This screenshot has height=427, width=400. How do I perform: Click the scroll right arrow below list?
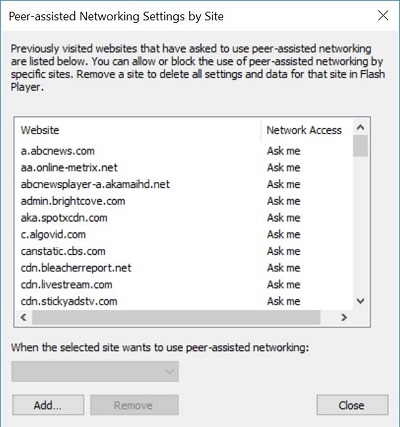pyautogui.click(x=344, y=317)
